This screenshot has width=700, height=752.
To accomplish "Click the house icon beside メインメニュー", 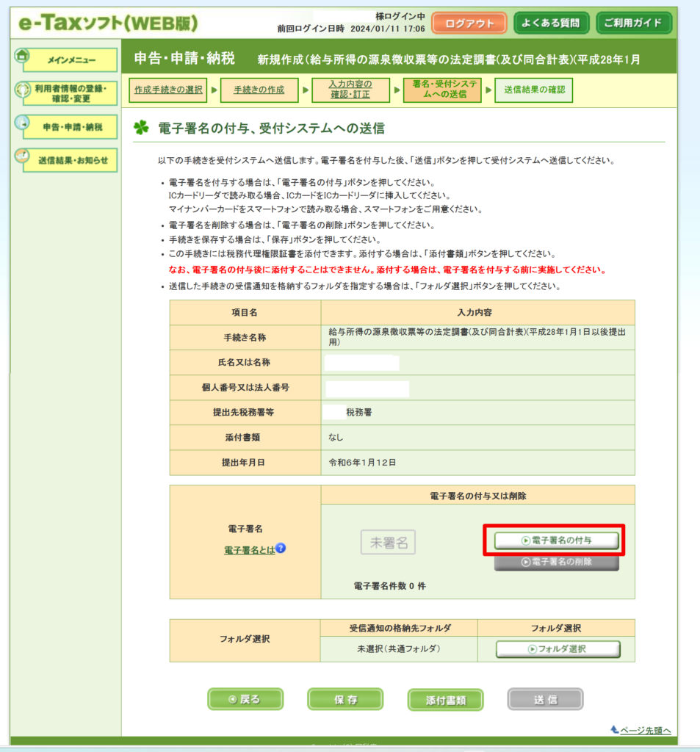I will 22,57.
